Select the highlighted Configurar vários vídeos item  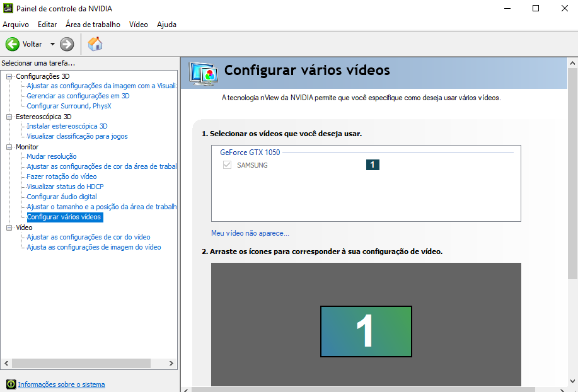(x=65, y=217)
